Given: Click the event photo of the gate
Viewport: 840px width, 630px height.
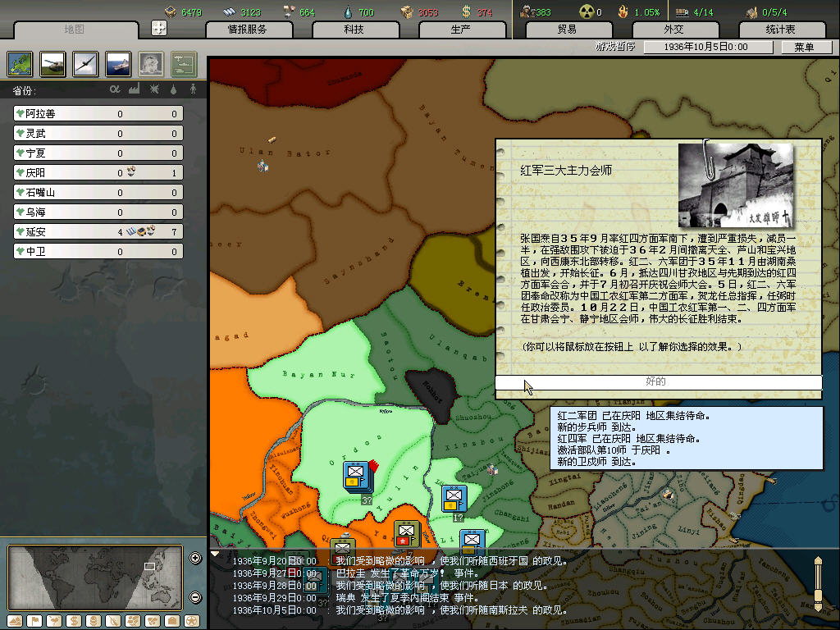Looking at the screenshot, I should [x=736, y=185].
